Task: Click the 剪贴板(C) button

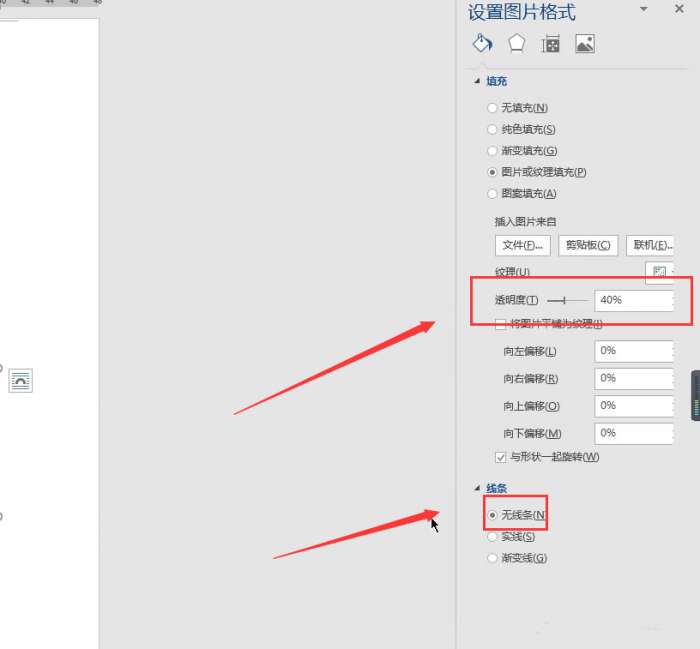Action: click(588, 245)
